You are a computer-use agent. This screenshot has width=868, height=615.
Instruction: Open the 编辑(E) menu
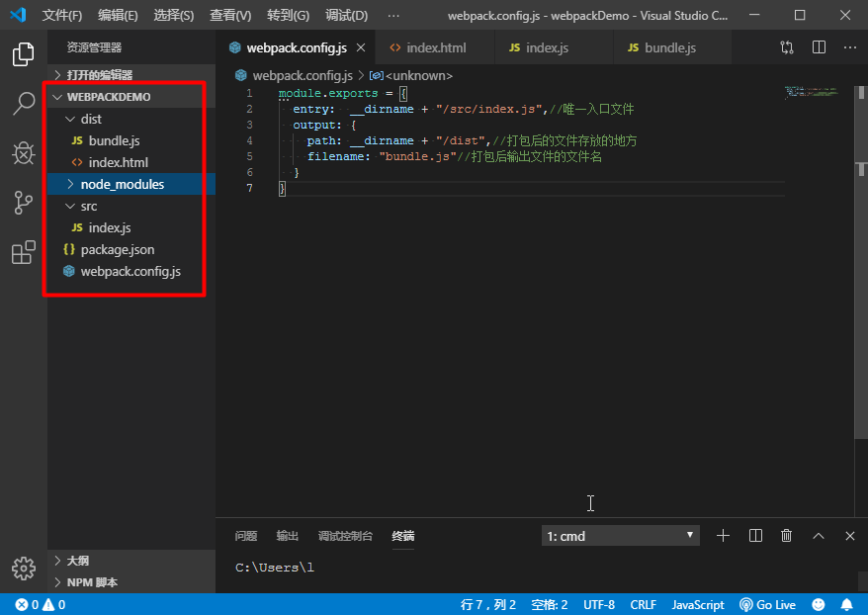click(118, 16)
